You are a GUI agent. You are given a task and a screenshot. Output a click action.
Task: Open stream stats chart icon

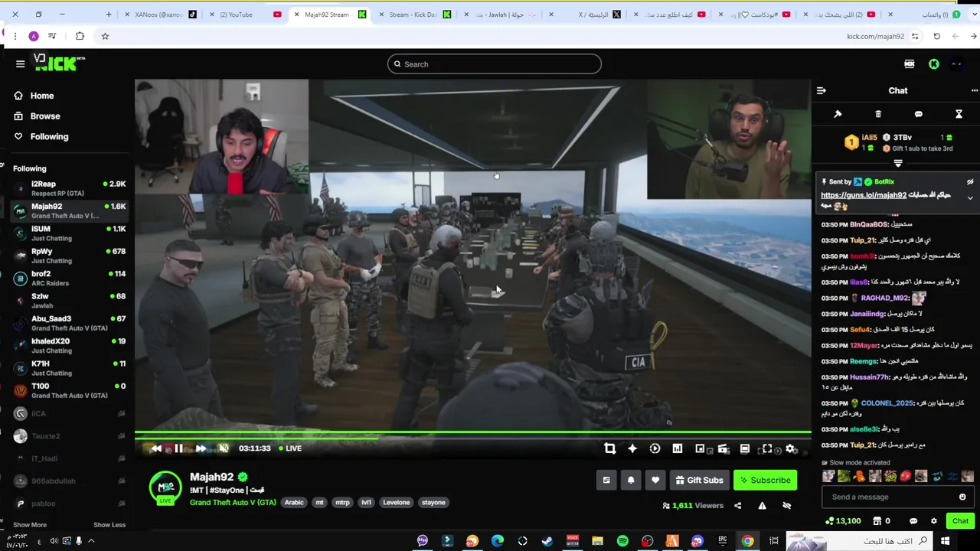click(x=678, y=449)
